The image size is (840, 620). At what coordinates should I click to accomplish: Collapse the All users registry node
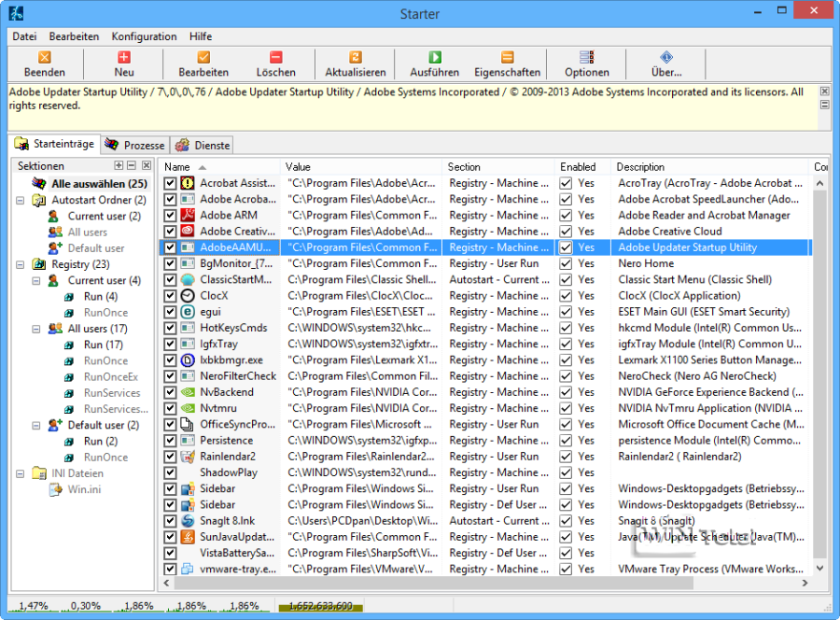coord(36,329)
